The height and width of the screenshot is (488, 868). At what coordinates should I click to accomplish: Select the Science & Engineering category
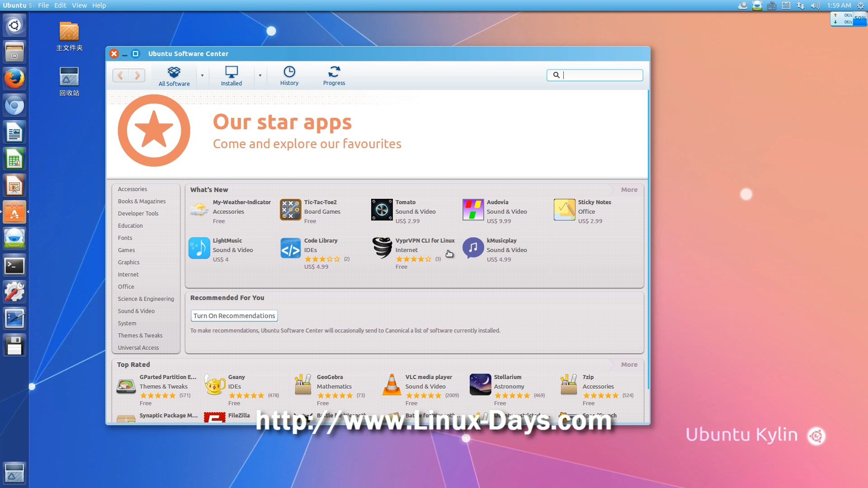pos(146,299)
